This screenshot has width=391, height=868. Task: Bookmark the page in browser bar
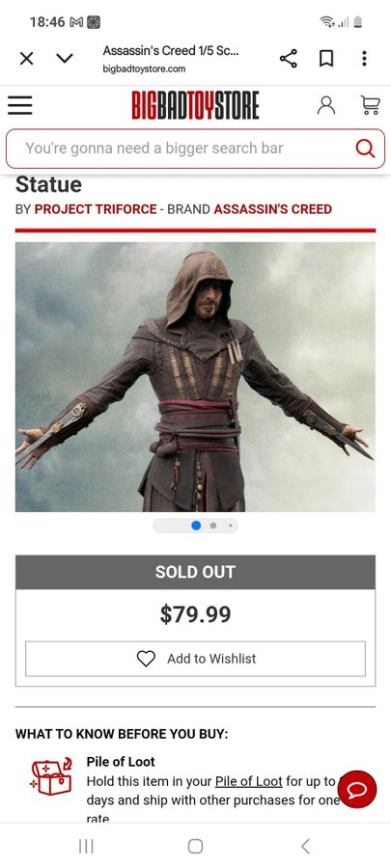pos(326,58)
